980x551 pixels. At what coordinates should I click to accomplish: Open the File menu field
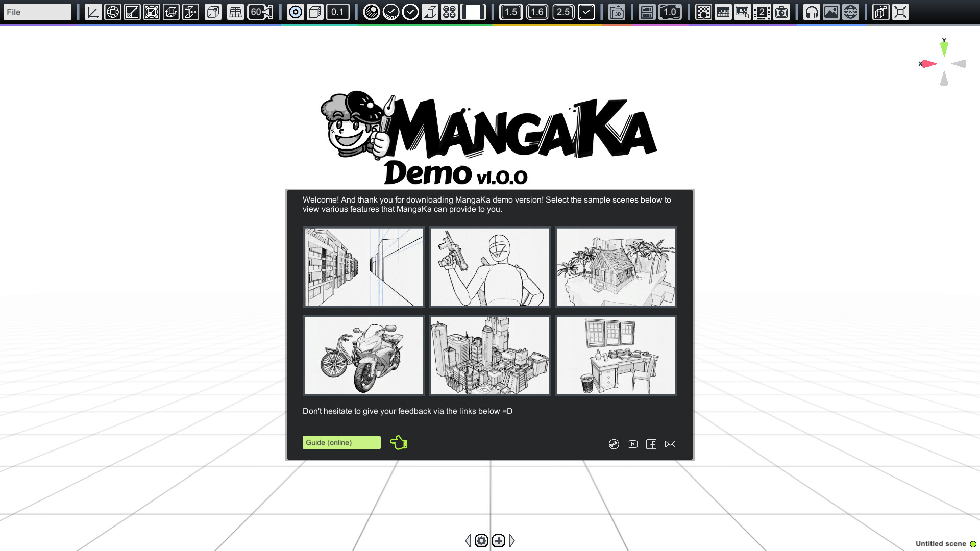pyautogui.click(x=37, y=12)
